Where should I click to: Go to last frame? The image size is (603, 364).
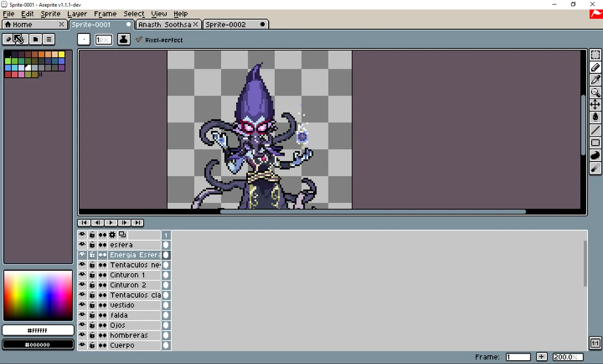(137, 223)
